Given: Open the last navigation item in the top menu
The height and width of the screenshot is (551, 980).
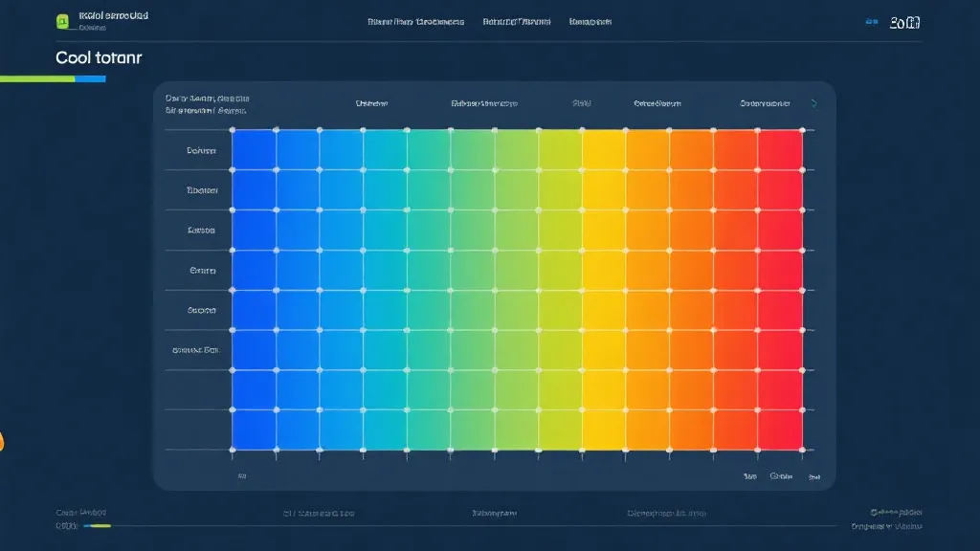Looking at the screenshot, I should pos(590,21).
